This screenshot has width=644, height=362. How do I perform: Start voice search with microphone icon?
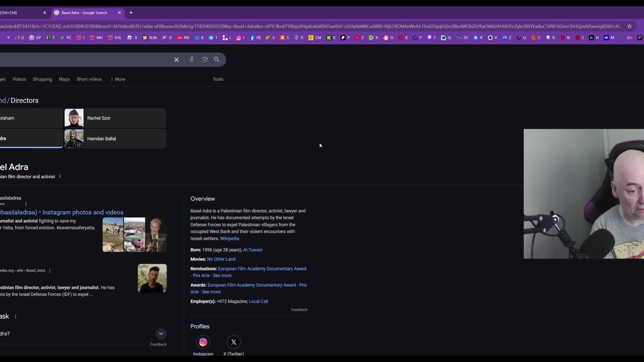point(192,59)
